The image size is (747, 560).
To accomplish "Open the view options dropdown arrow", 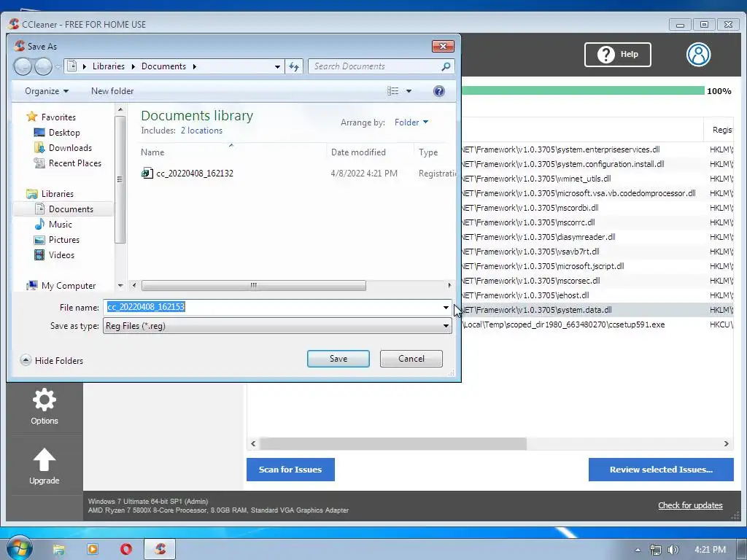I will 409,91.
